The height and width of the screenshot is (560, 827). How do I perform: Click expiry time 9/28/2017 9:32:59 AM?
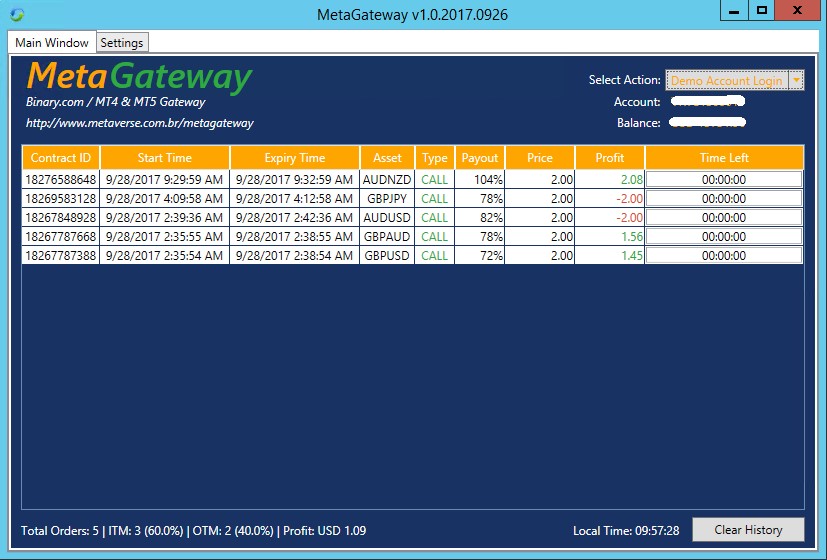click(x=294, y=180)
